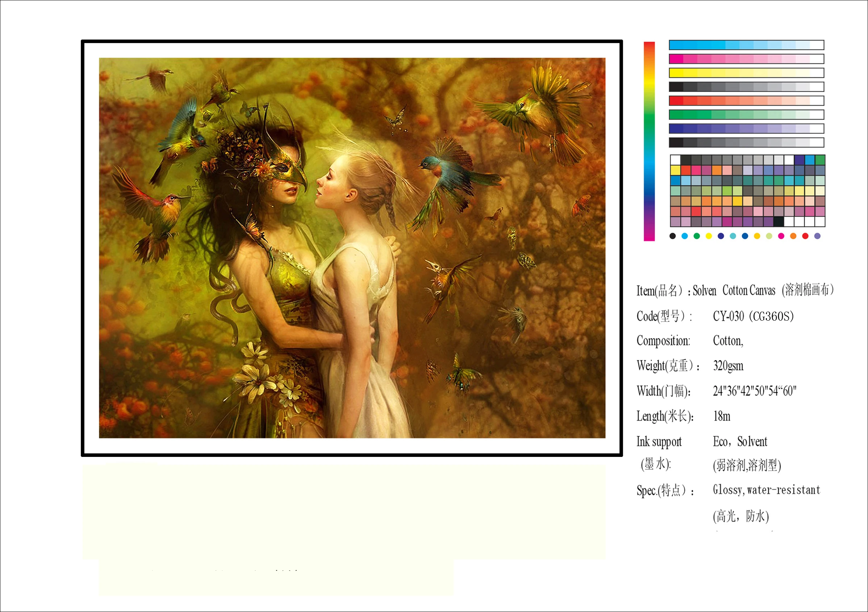Click the vertical rainbow spectrum strip
Screen dimensions: 868x612
[x=649, y=141]
